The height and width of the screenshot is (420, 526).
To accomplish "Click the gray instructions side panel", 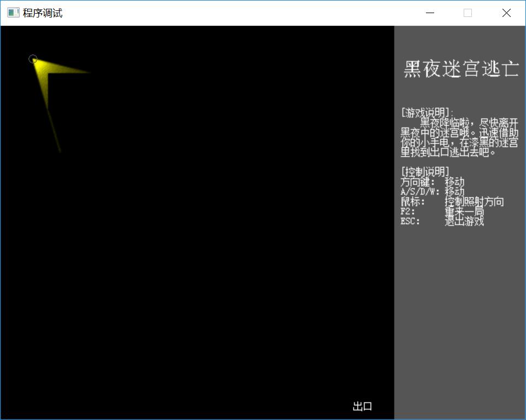I will point(459,301).
